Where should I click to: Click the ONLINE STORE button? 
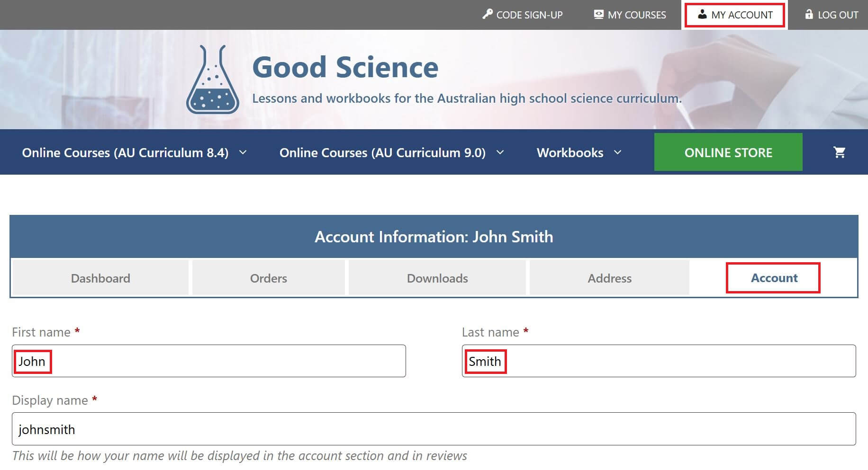728,152
